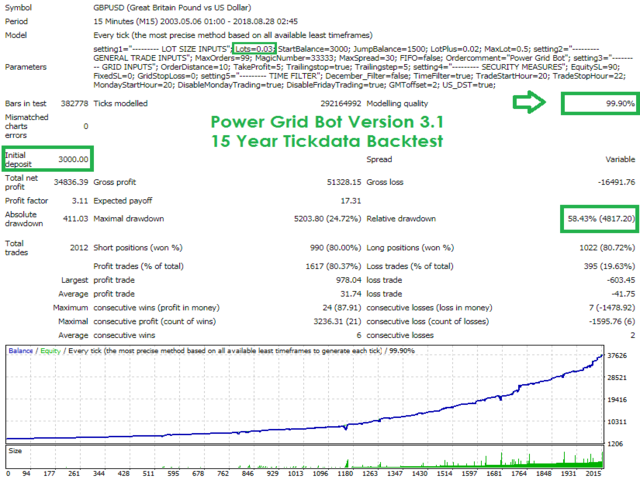Screen dimensions: 640x480
Task: Click the consecutive profit value 3236.31 (21)
Action: pos(337,322)
